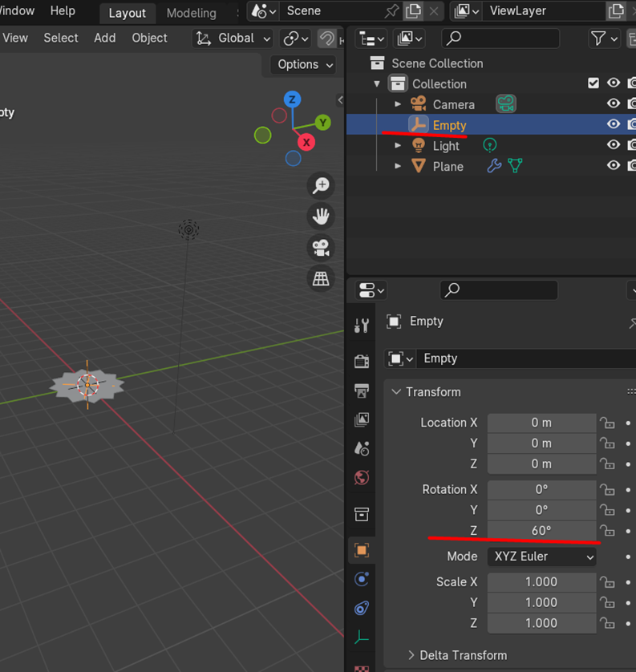Screen dimensions: 636x672
Task: Click the Rotation Z 60° field
Action: (541, 531)
